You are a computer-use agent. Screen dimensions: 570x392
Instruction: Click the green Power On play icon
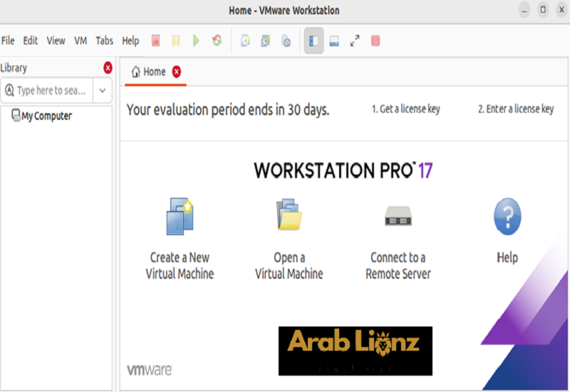pyautogui.click(x=196, y=41)
